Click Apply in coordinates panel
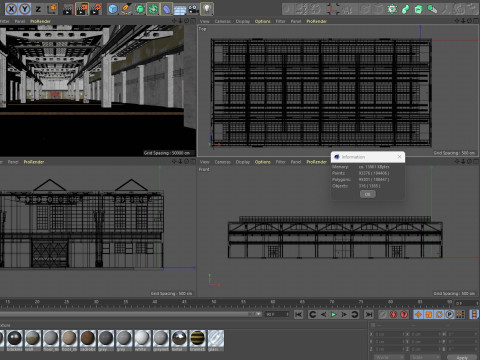Screen dimensions: 480x360 [462, 357]
